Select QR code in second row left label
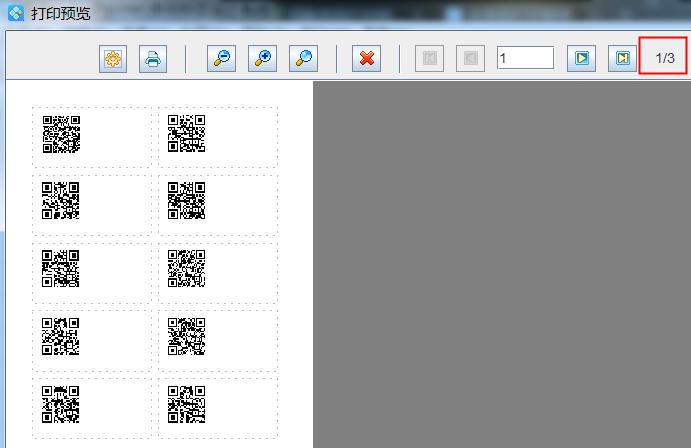Viewport: 691px width, 448px height. tap(60, 200)
